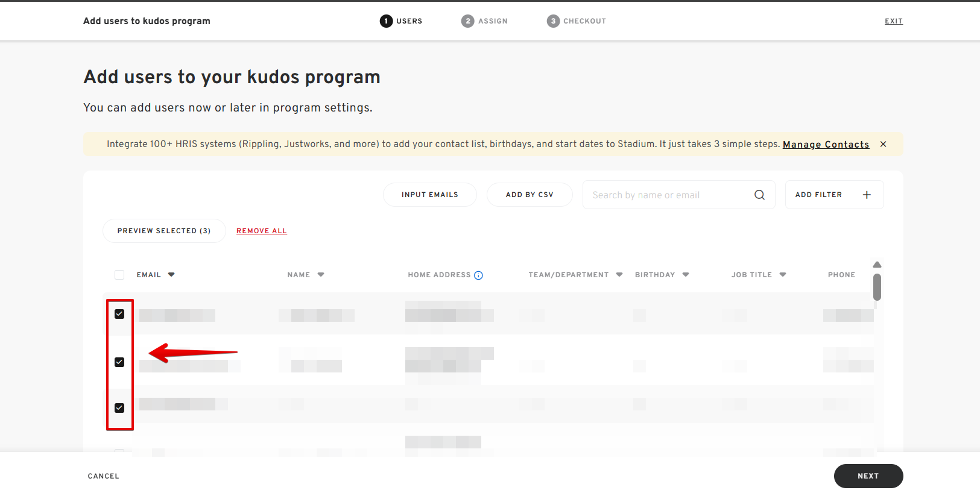The image size is (980, 499).
Task: Click the search magnifier icon
Action: coord(759,195)
